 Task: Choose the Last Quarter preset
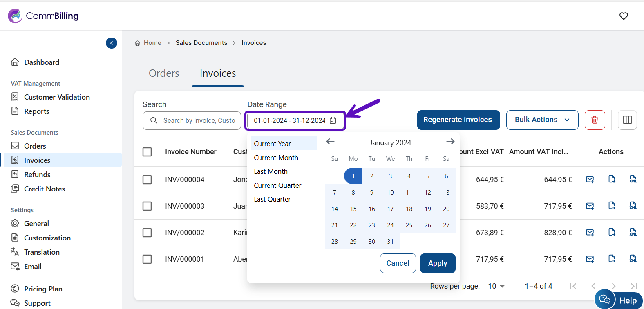pyautogui.click(x=272, y=199)
